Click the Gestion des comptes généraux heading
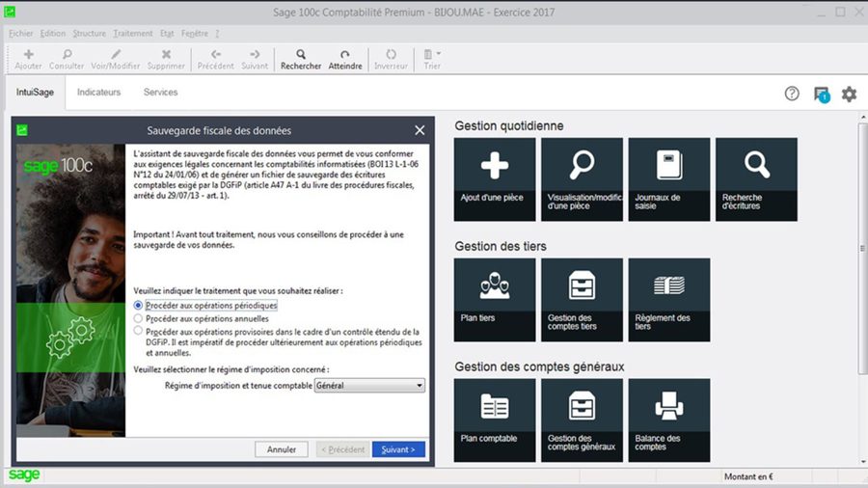 [539, 366]
